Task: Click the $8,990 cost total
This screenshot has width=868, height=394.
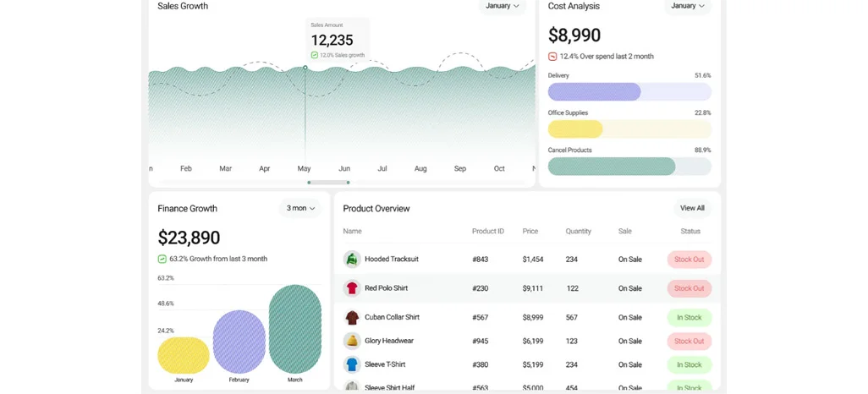Action: pyautogui.click(x=574, y=36)
